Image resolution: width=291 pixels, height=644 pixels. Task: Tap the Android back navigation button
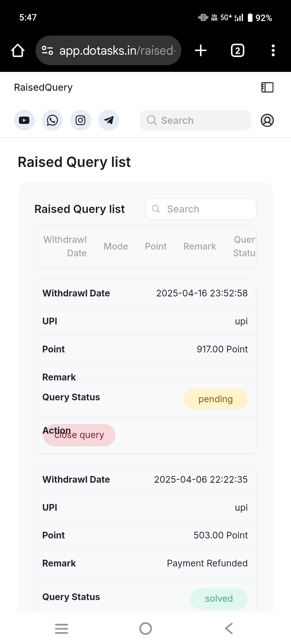pos(229,629)
